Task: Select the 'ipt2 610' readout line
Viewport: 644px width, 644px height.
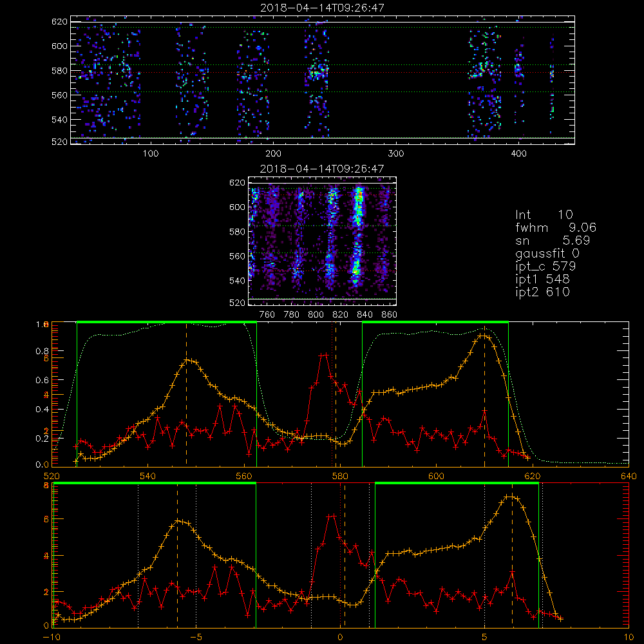Action: pyautogui.click(x=542, y=292)
